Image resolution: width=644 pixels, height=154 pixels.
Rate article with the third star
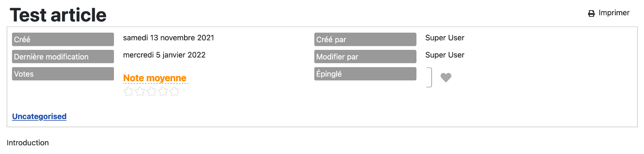[x=151, y=92]
